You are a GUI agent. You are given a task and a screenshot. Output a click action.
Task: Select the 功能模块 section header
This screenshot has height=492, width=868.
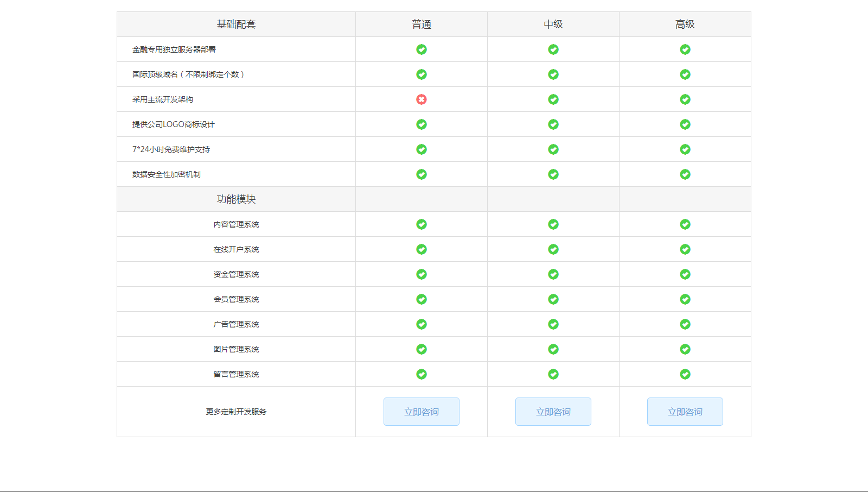236,199
